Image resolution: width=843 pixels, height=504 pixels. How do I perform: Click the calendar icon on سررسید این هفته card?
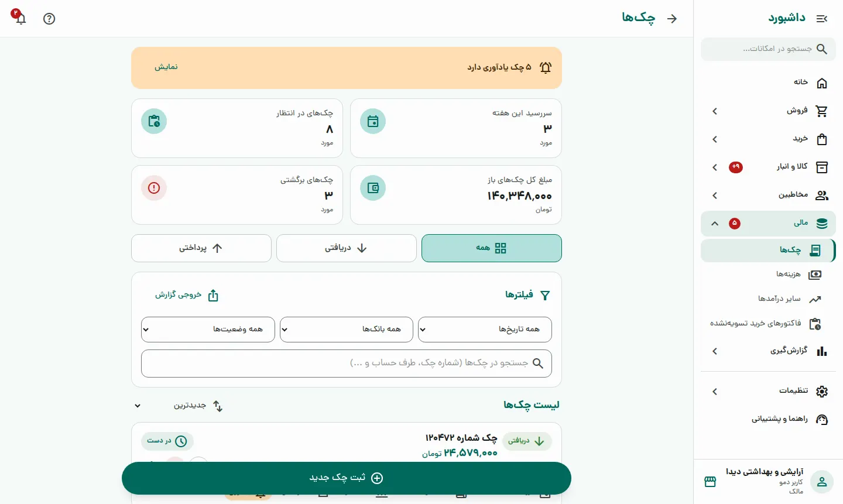pos(373,121)
